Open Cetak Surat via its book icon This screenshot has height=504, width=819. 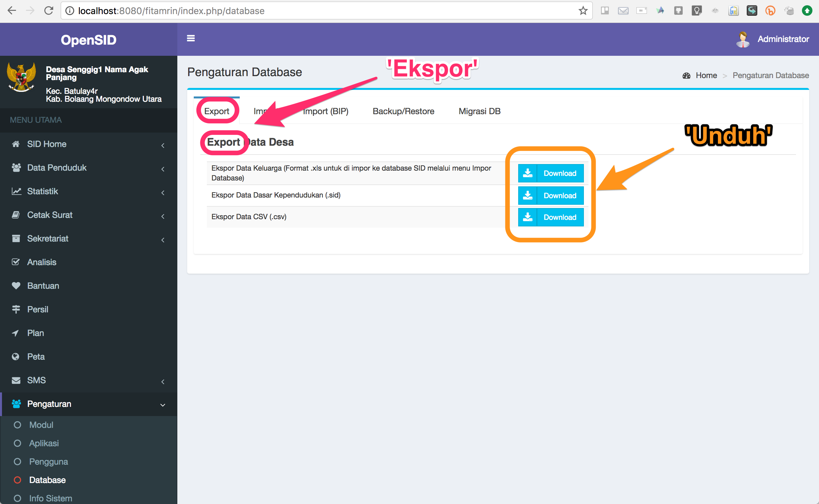point(16,215)
